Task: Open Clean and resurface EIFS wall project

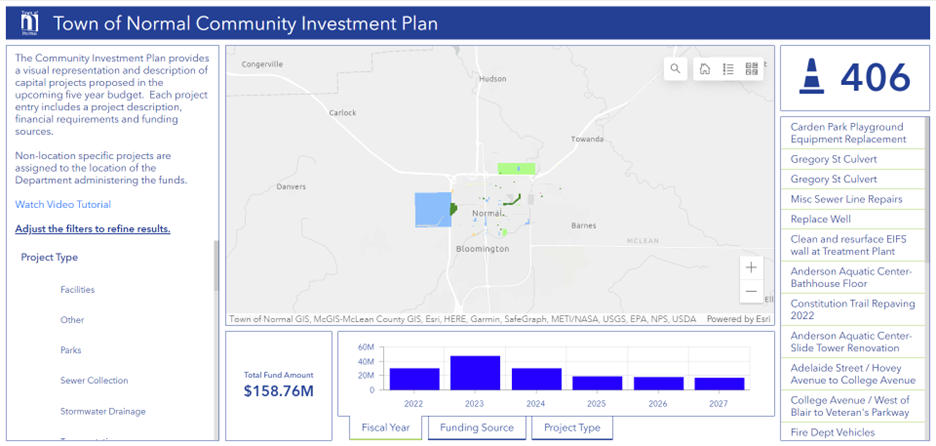Action: pos(854,245)
